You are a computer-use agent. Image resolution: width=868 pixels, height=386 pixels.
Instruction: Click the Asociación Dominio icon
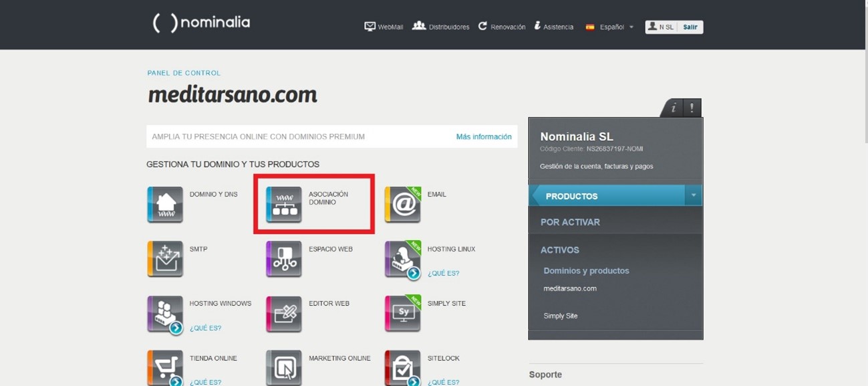pyautogui.click(x=283, y=204)
